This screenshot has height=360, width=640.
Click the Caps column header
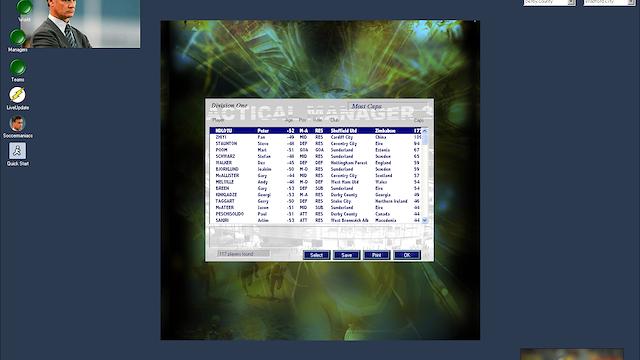419,120
